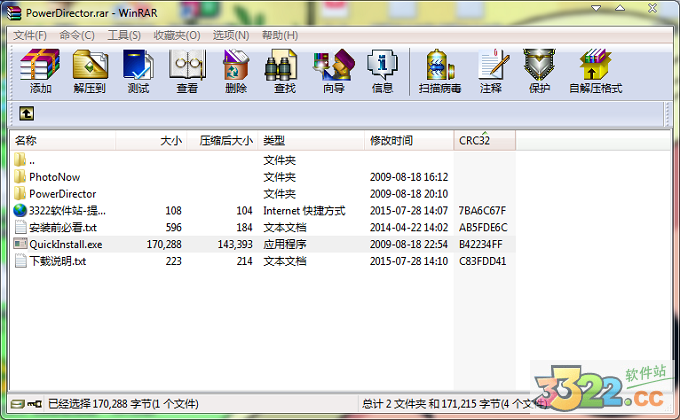Click the 安装前必看.txt document icon
This screenshot has width=680, height=420.
[x=20, y=227]
